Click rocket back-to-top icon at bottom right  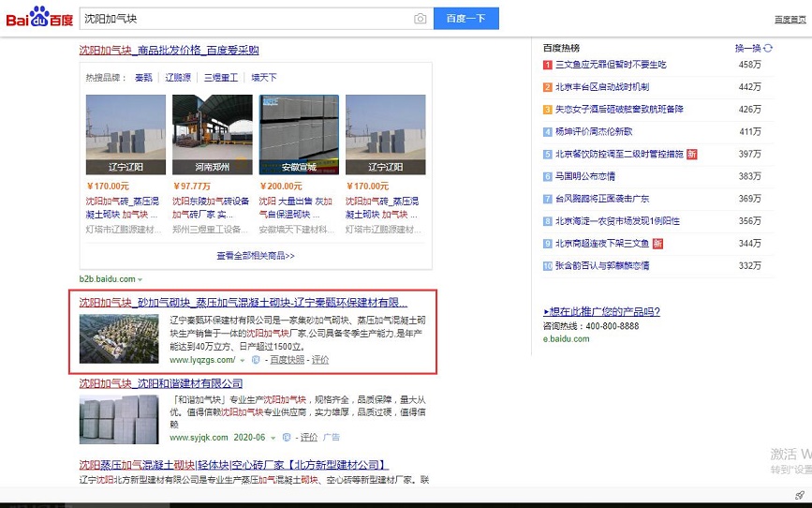coord(799,495)
